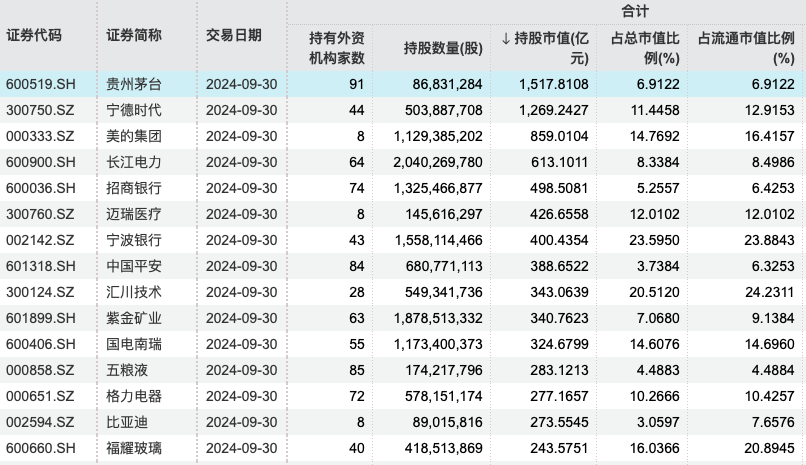This screenshot has height=465, width=806.
Task: Click the 贵州茅台 name cell
Action: click(134, 84)
